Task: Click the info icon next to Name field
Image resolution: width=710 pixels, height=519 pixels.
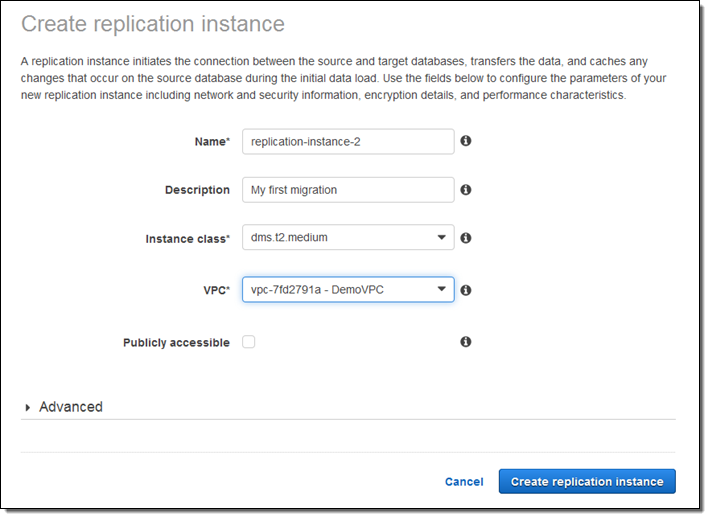Action: (x=466, y=141)
